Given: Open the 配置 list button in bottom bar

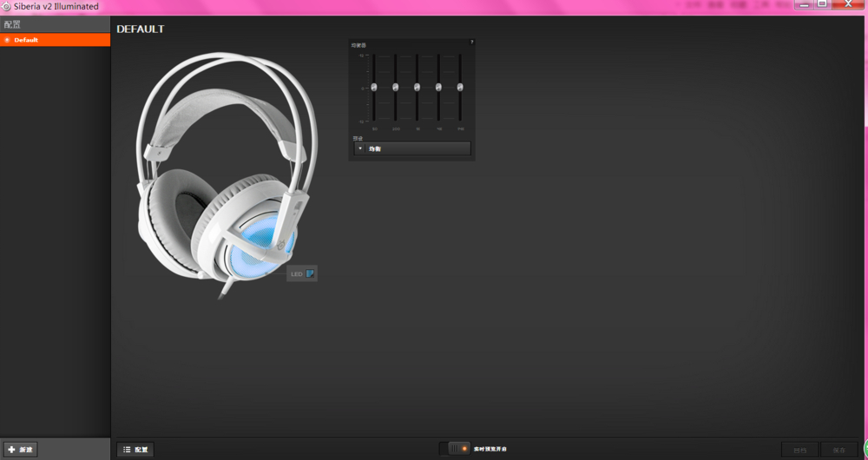Looking at the screenshot, I should 135,450.
